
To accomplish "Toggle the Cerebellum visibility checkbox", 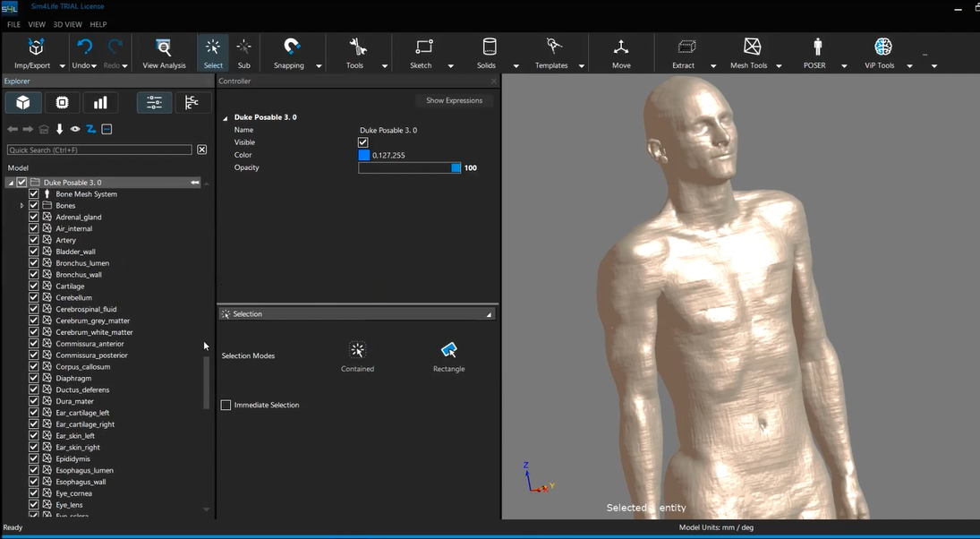I will pos(34,297).
